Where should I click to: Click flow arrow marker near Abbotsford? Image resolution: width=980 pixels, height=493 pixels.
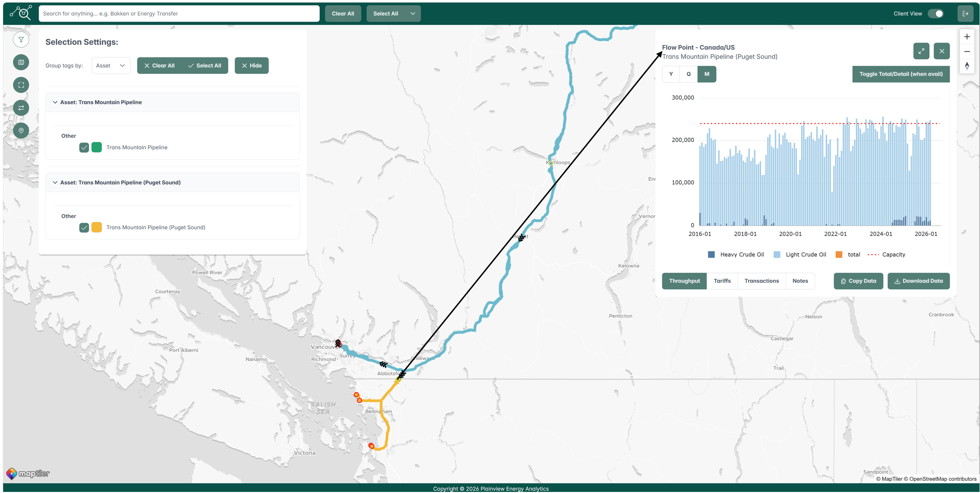[402, 375]
